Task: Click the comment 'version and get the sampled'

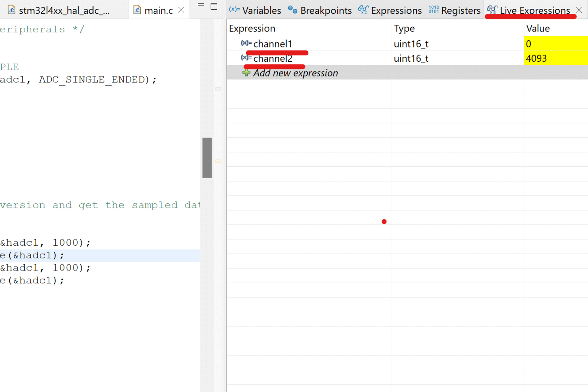Action: (x=100, y=205)
